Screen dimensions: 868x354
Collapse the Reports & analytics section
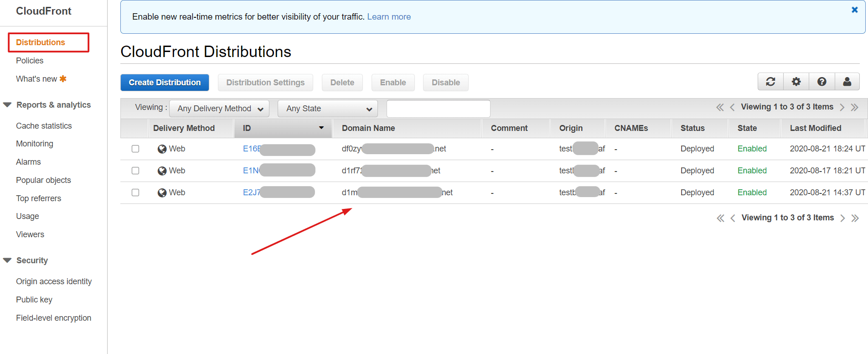click(7, 105)
